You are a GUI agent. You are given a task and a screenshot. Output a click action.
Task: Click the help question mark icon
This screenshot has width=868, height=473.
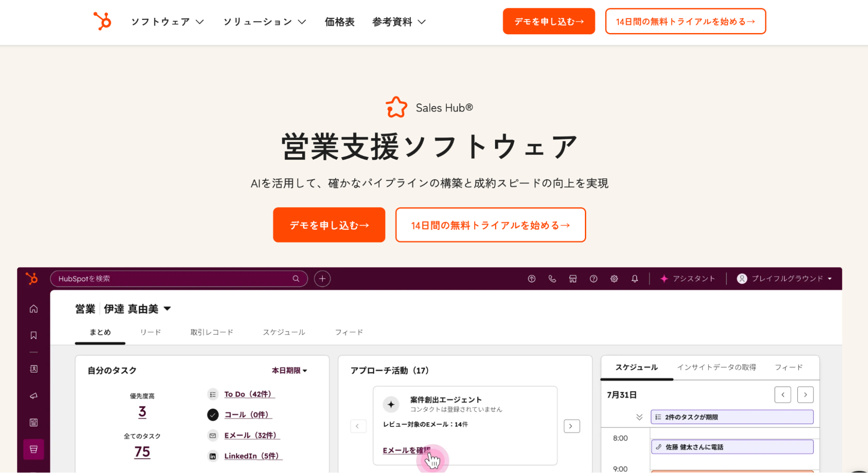coord(593,279)
